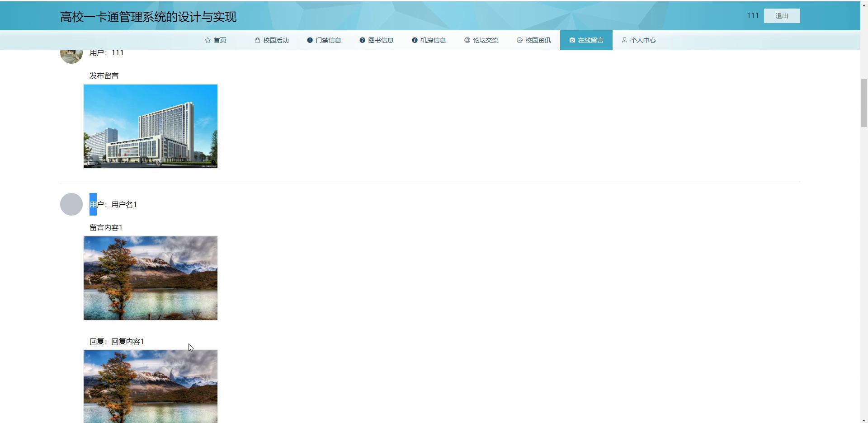Click the question icon beside 图书信息
Viewport: 868px width, 423px height.
click(x=362, y=40)
